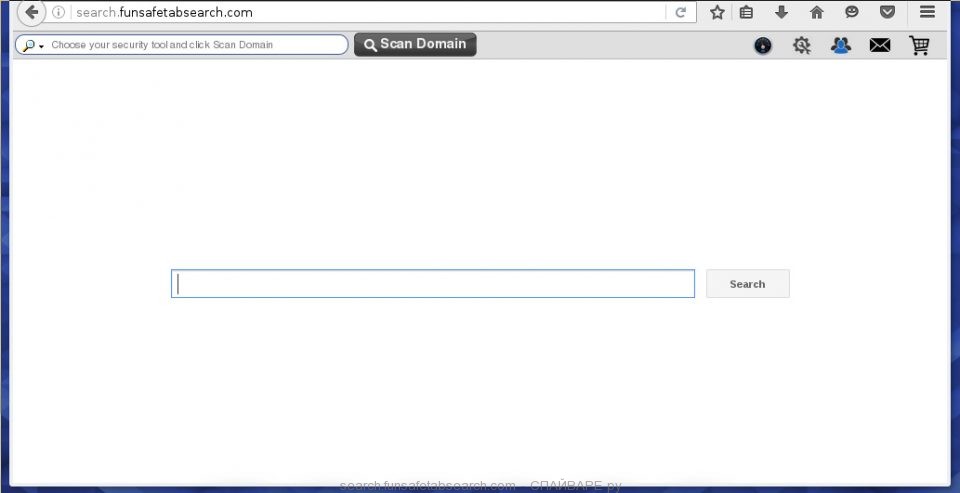The width and height of the screenshot is (960, 493).
Task: Open the Pocket icon
Action: pyautogui.click(x=887, y=13)
